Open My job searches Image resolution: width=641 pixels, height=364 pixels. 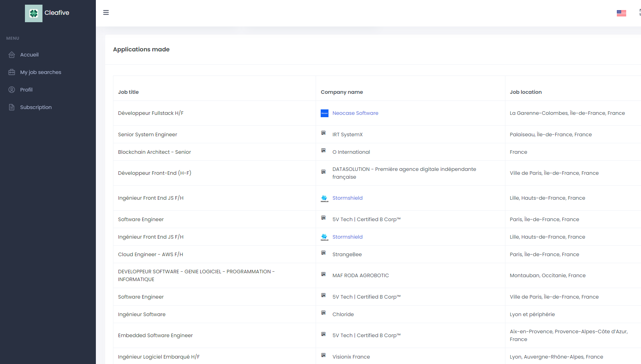(x=41, y=72)
